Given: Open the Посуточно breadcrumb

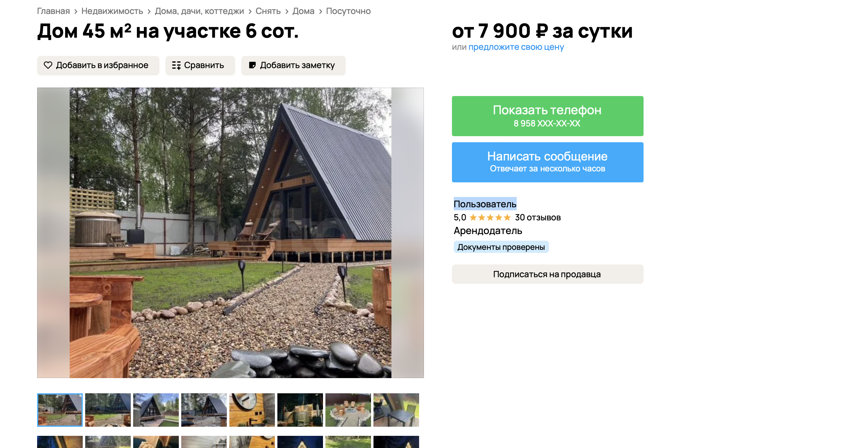Looking at the screenshot, I should click(348, 11).
